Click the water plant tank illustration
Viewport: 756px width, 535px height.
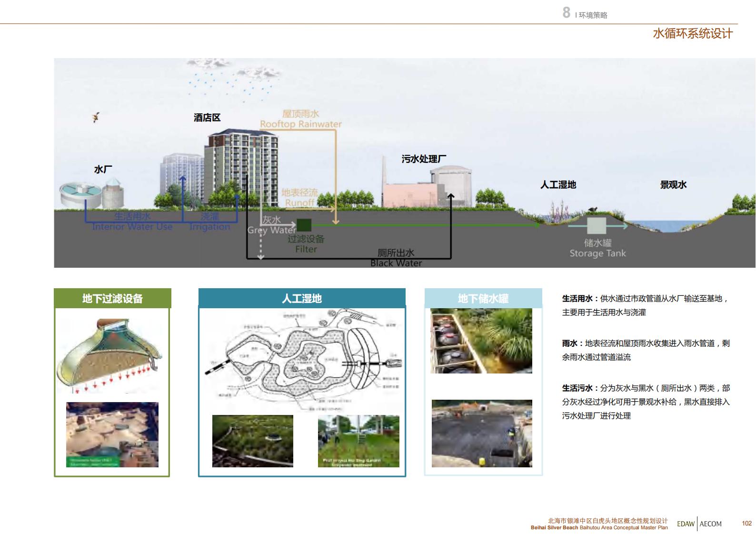92,193
